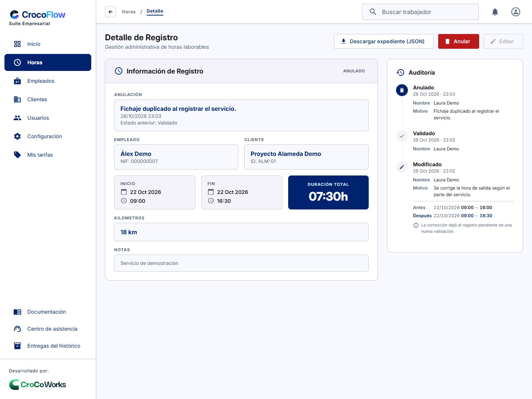The width and height of the screenshot is (532, 399).
Task: Click the Documentación book icon
Action: 17,312
